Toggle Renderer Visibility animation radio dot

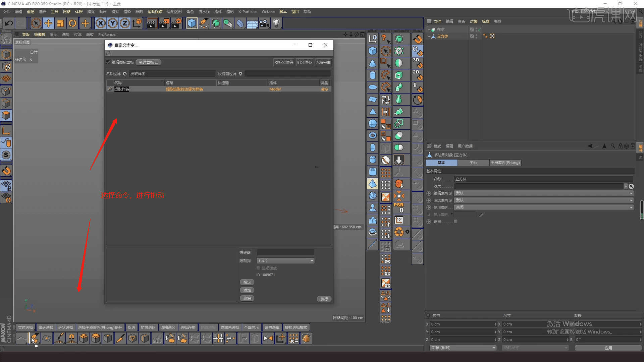click(x=429, y=200)
